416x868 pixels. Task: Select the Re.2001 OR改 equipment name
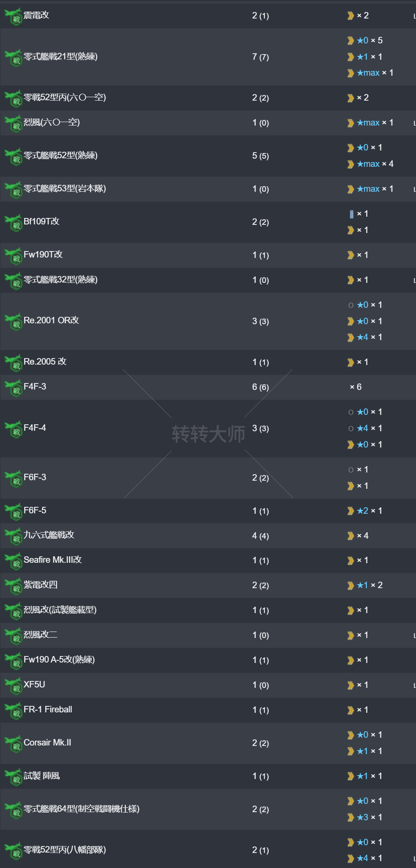(51, 320)
